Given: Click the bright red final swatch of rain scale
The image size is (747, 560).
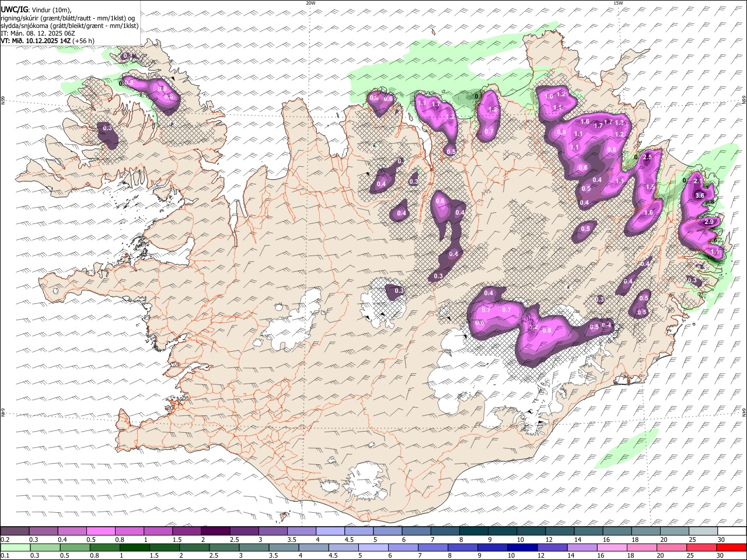Looking at the screenshot, I should tap(731, 547).
